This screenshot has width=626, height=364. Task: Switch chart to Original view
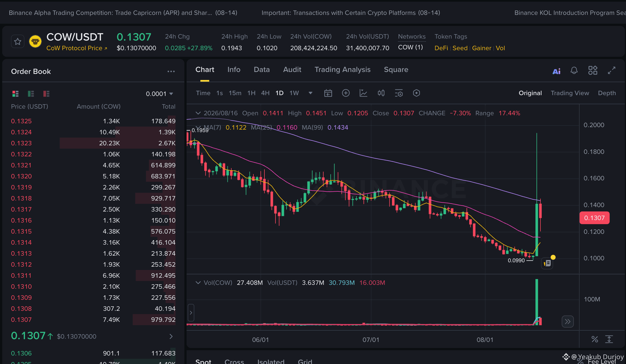530,93
